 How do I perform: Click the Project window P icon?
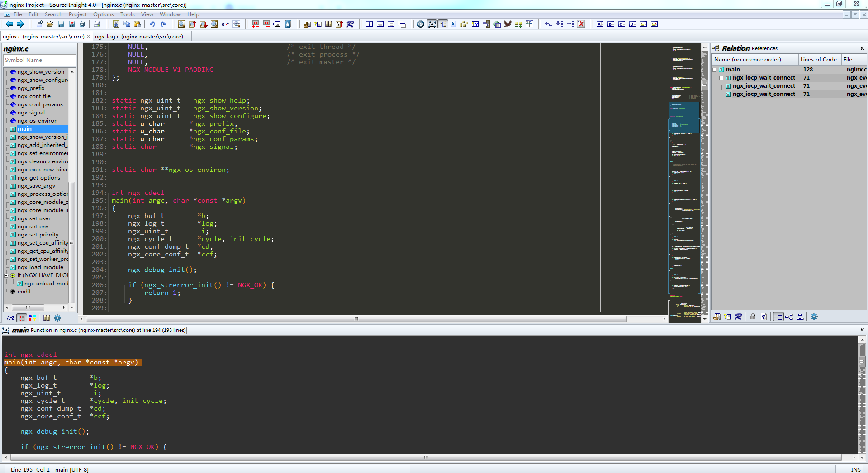(x=421, y=24)
